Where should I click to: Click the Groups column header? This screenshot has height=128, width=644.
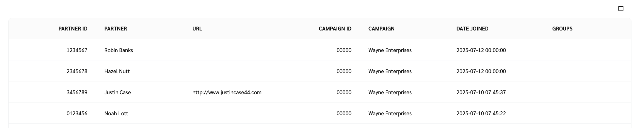[x=562, y=29]
